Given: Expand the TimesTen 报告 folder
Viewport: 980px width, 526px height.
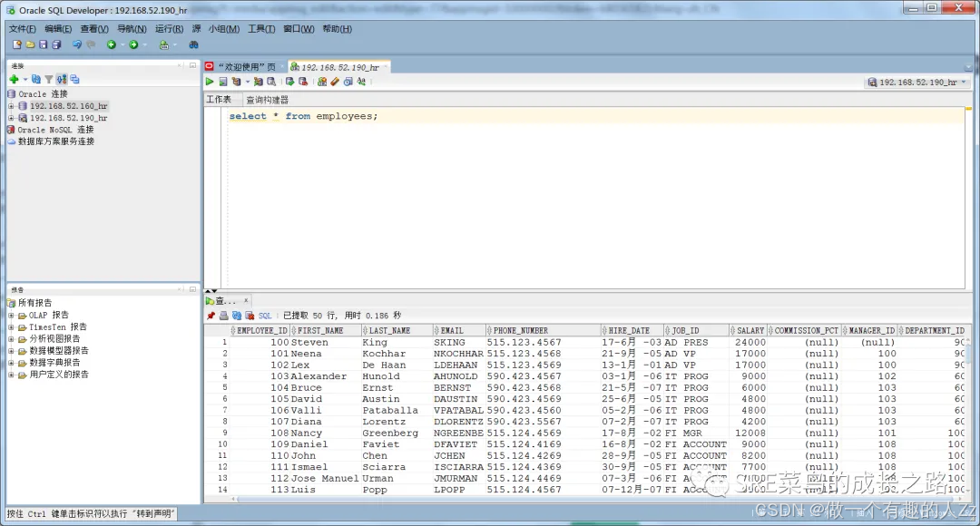Looking at the screenshot, I should point(11,327).
